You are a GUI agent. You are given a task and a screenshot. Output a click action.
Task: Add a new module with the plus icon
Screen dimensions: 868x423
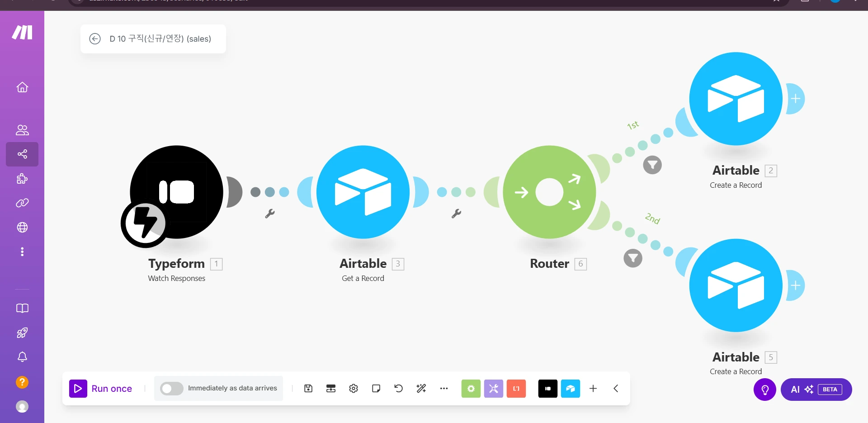tap(593, 388)
